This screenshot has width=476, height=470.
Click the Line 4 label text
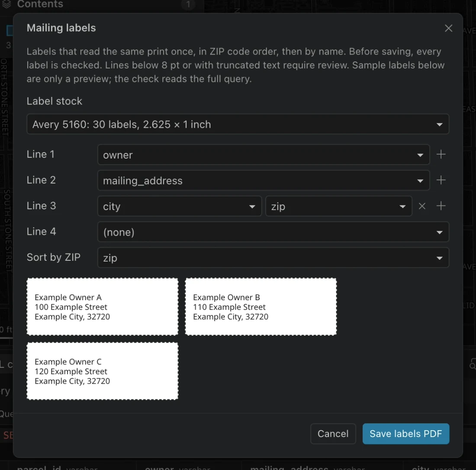coord(41,231)
